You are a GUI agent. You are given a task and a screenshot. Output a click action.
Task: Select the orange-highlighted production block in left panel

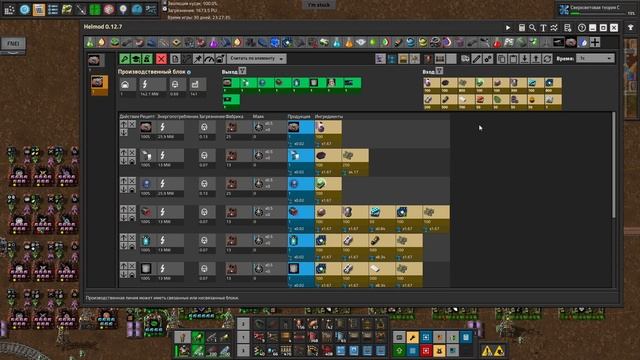99,85
